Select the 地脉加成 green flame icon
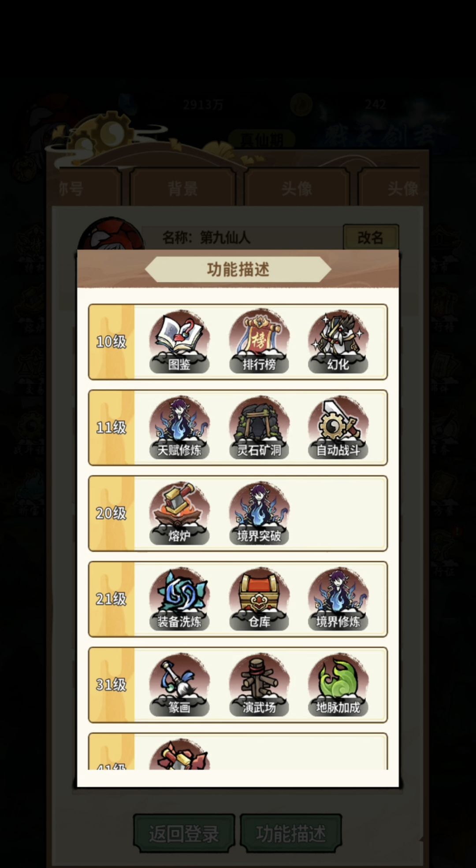The width and height of the screenshot is (476, 868). tap(338, 685)
